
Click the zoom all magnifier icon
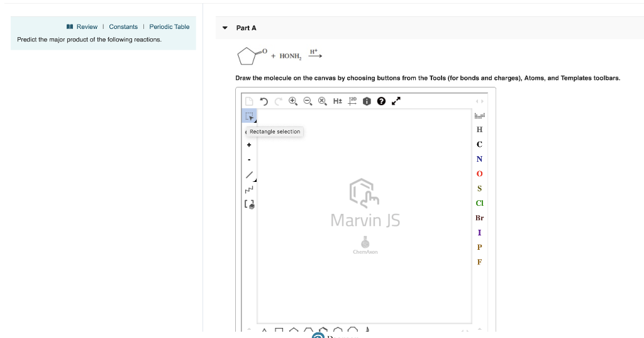click(x=323, y=101)
